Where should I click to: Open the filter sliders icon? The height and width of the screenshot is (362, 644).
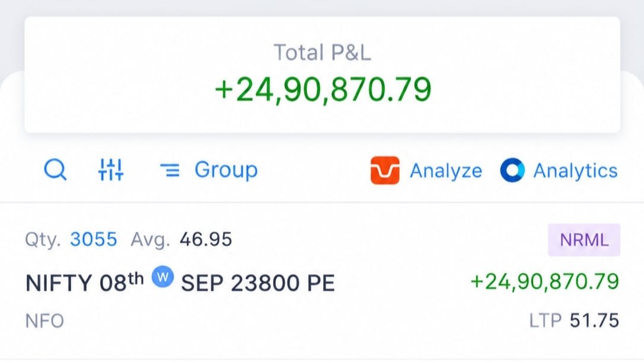coord(111,169)
